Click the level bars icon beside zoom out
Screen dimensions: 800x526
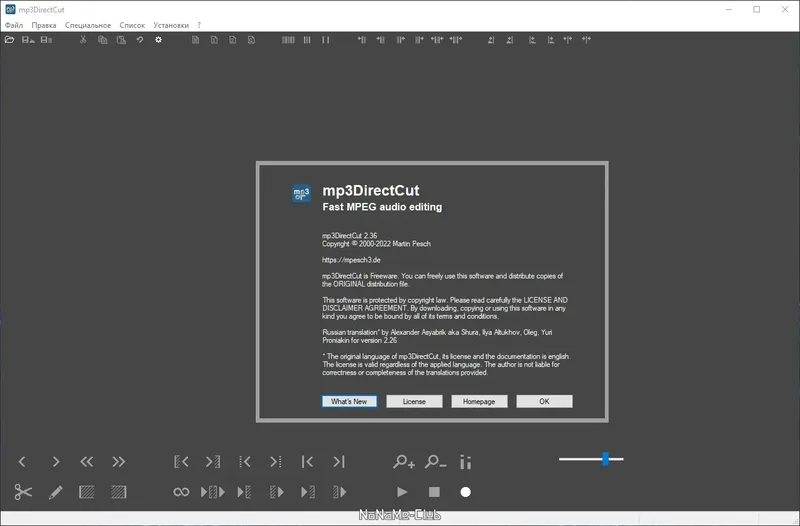pos(465,462)
